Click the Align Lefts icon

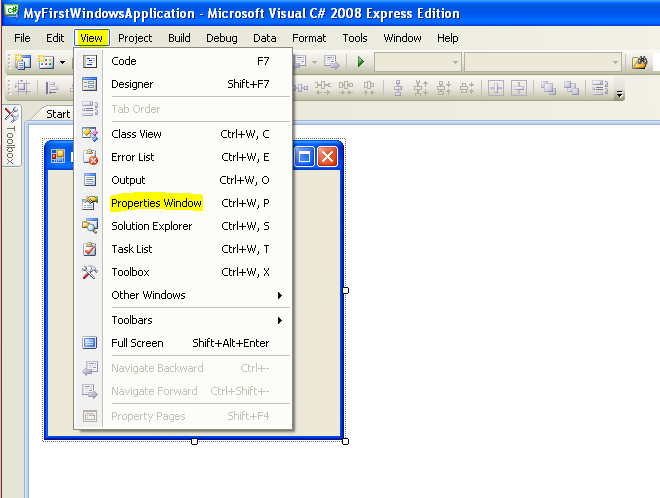click(52, 88)
